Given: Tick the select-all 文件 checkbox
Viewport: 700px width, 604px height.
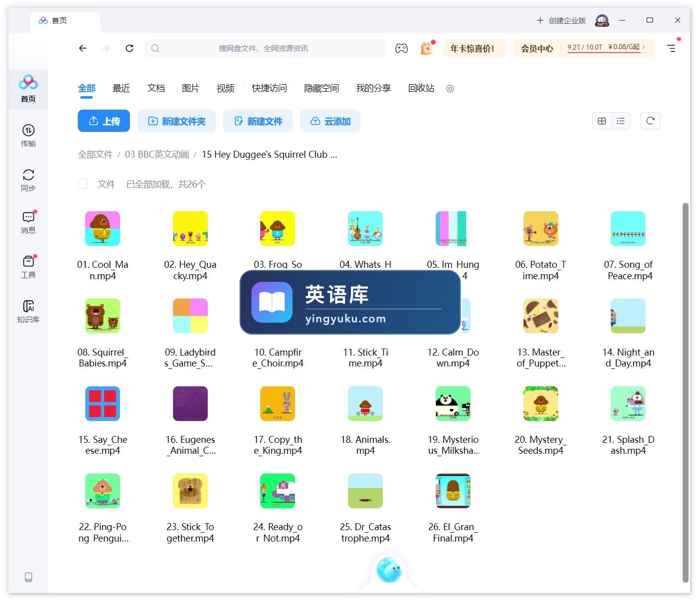Looking at the screenshot, I should pos(83,184).
